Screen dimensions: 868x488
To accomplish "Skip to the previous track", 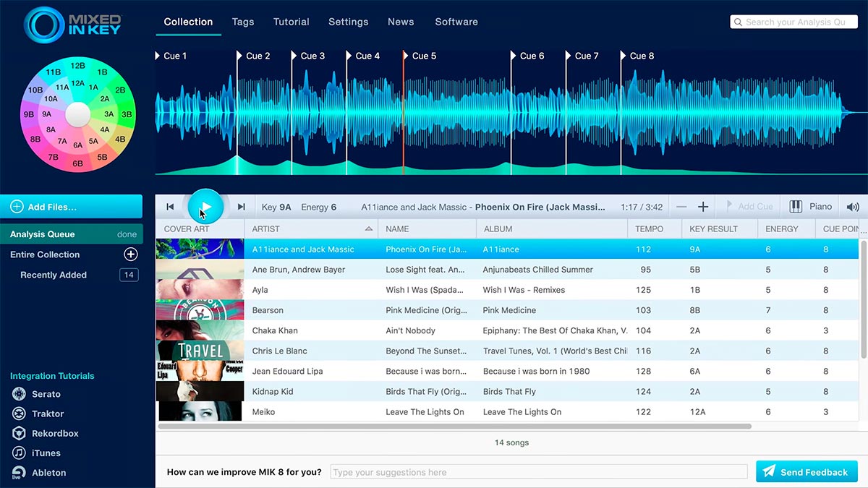I will click(170, 207).
